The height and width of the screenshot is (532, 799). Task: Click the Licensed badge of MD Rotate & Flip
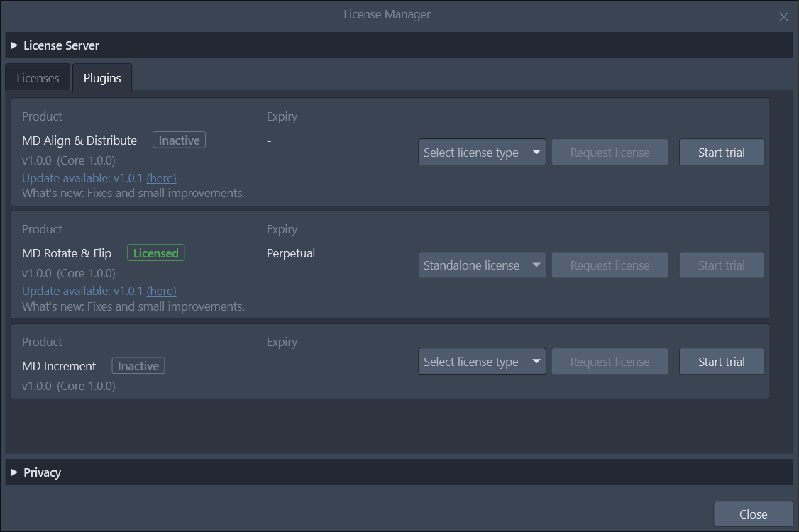[x=156, y=253]
